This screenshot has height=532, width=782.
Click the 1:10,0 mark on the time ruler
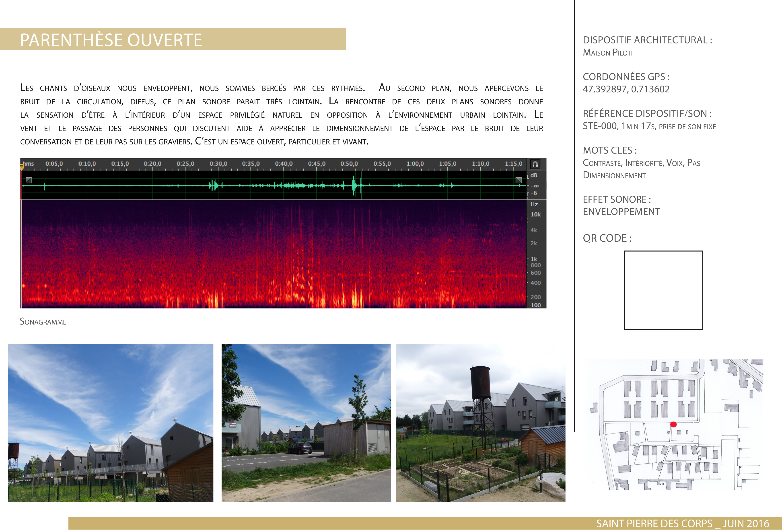coord(481,164)
